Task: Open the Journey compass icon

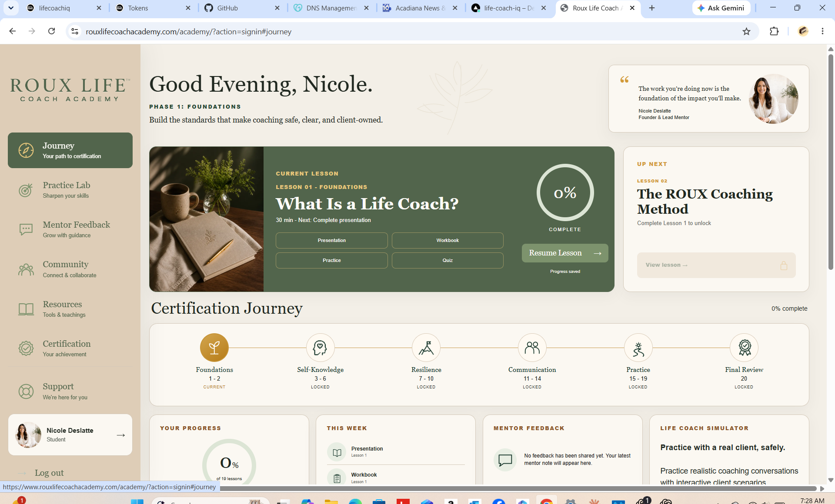Action: coord(26,150)
